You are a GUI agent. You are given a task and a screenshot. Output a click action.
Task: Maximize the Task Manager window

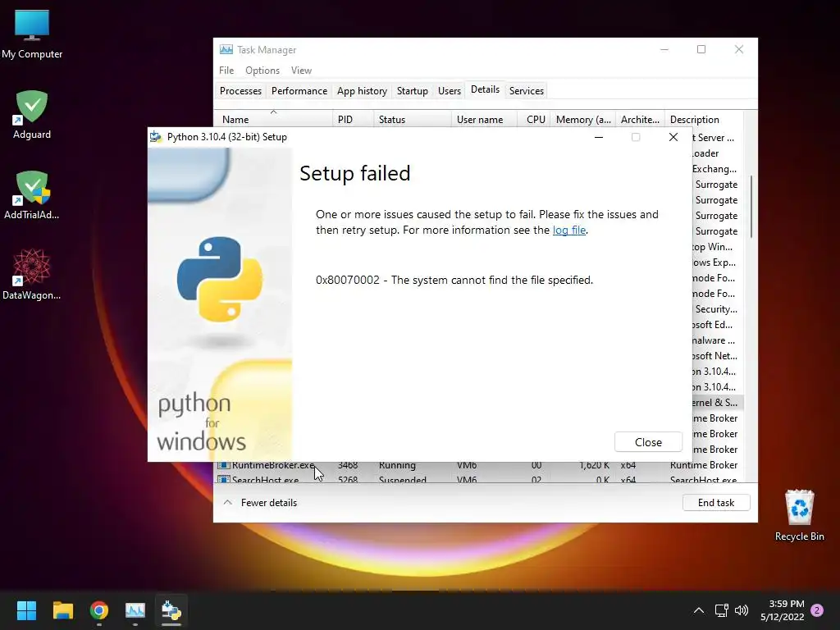(701, 49)
